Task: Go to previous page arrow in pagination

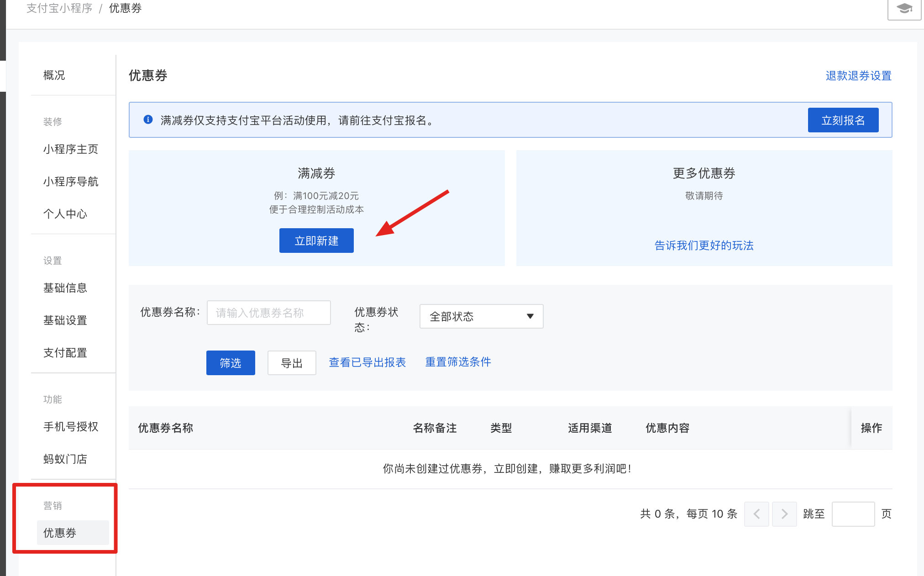Action: (756, 514)
